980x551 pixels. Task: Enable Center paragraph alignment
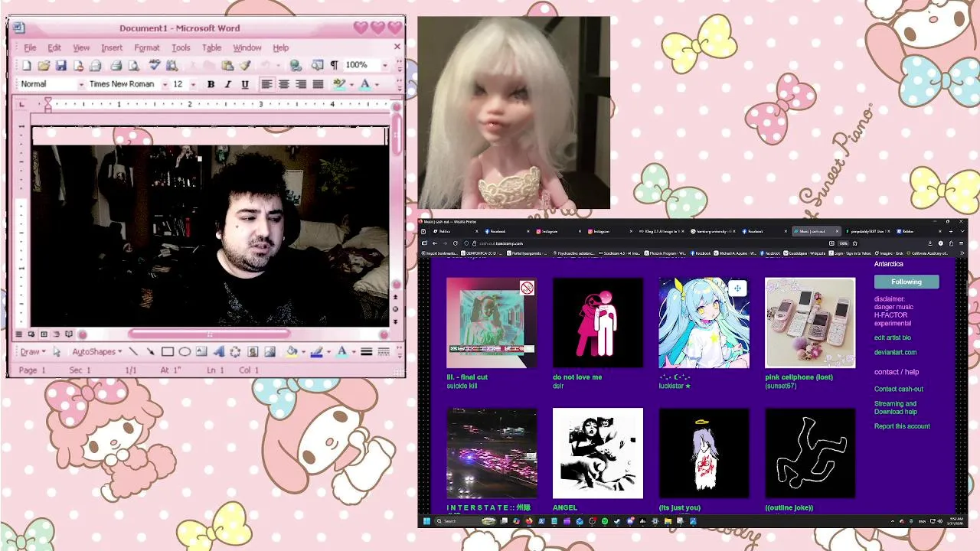coord(284,84)
